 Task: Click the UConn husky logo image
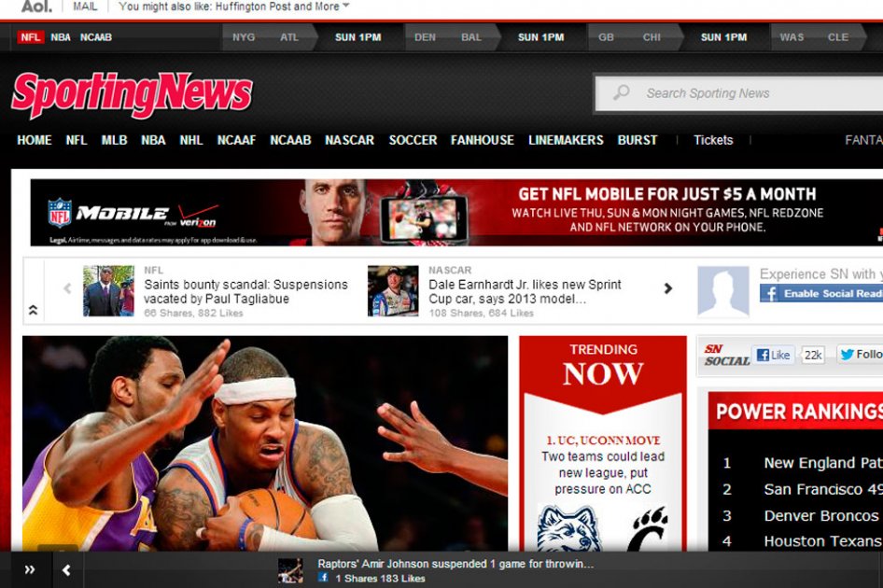coord(568,528)
